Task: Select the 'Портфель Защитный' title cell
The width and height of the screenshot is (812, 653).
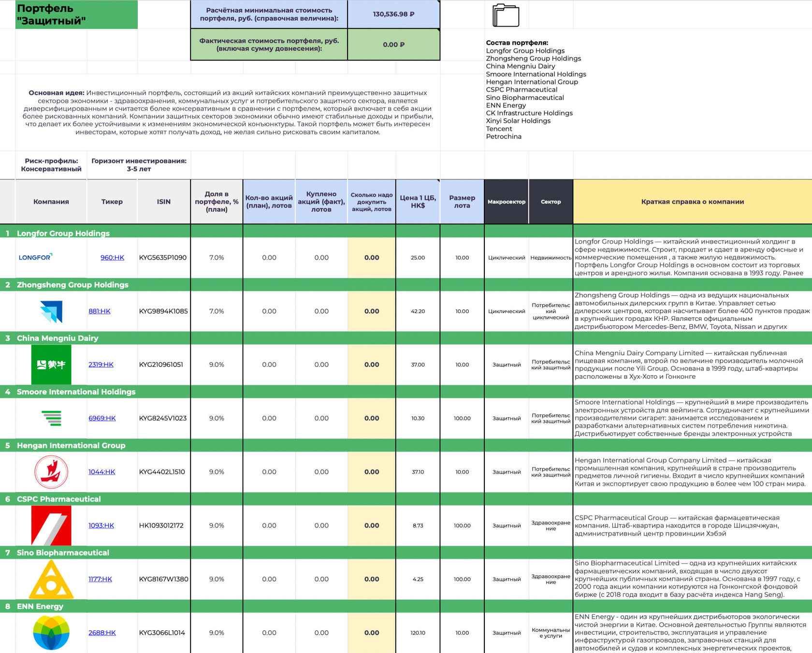Action: (76, 15)
